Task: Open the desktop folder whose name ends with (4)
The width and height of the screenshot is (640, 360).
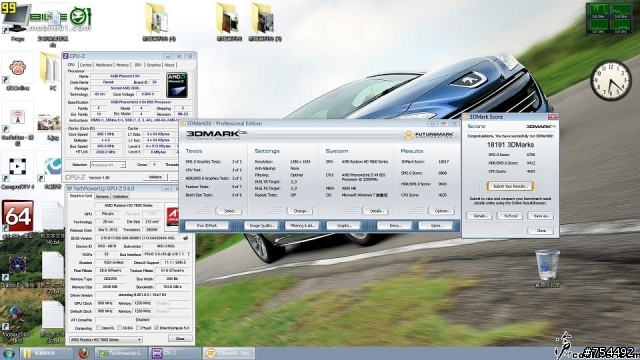Action: pyautogui.click(x=158, y=19)
